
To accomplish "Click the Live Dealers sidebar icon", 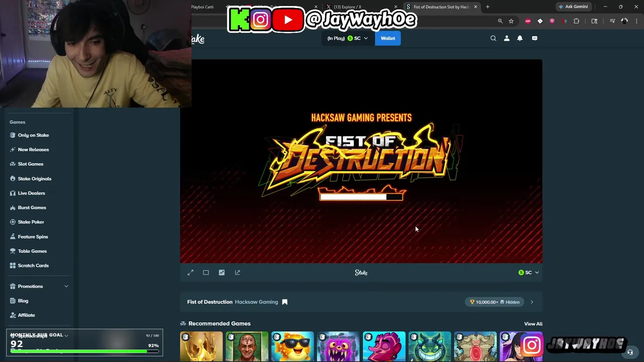I will (x=13, y=193).
